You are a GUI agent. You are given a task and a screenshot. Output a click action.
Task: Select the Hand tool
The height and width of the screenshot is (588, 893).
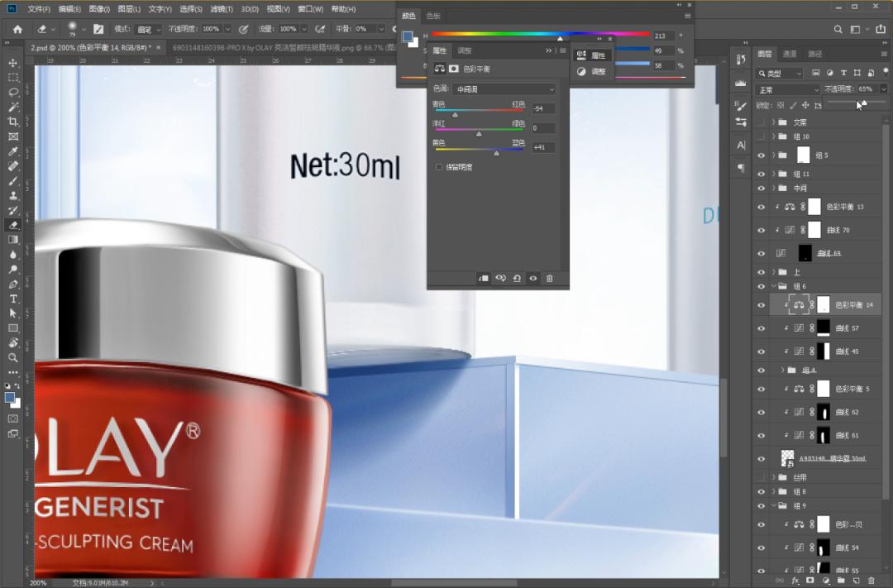click(13, 343)
